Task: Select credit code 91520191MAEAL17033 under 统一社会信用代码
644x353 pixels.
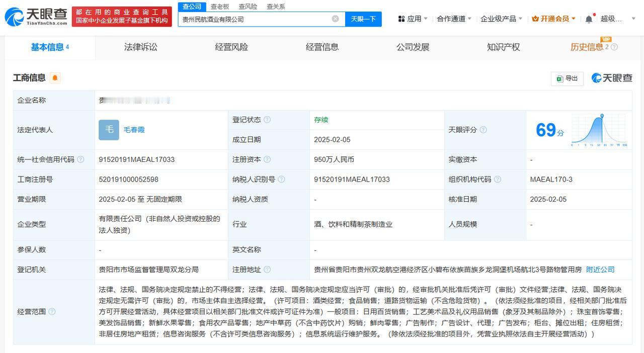Action: (x=137, y=159)
